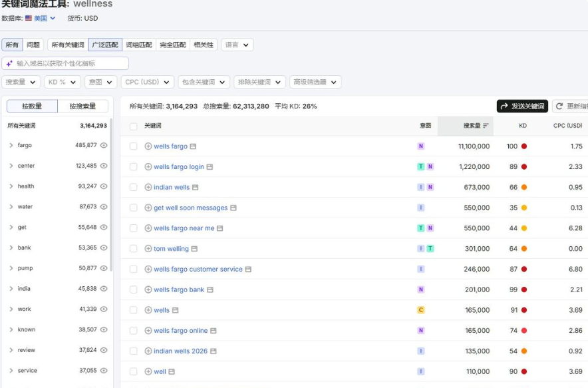This screenshot has height=388, width=588.
Task: Check the 'wells fargo' row checkbox
Action: pos(133,146)
